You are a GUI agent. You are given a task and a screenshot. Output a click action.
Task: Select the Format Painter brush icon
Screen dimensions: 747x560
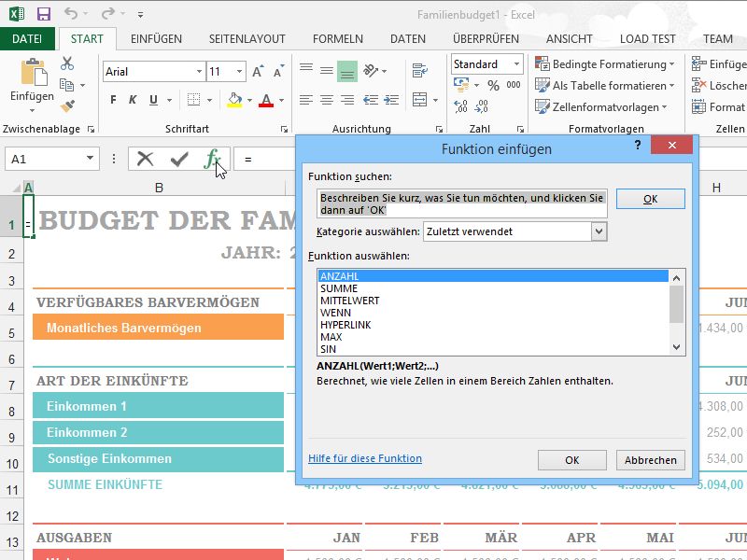(67, 105)
